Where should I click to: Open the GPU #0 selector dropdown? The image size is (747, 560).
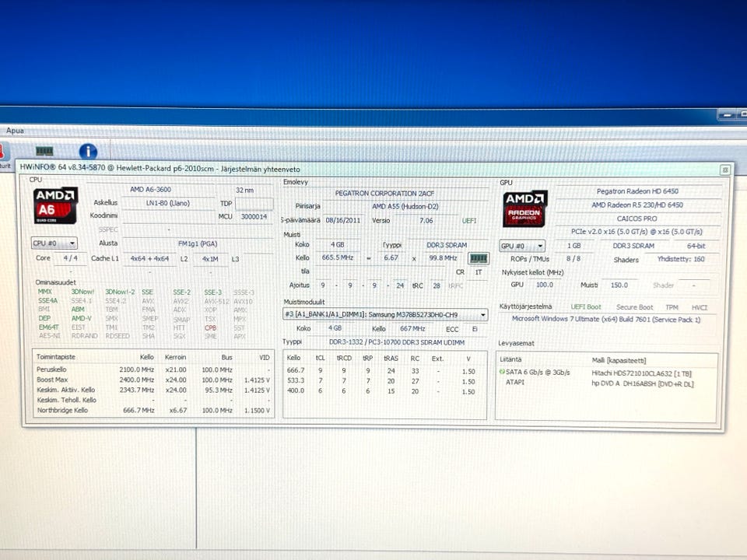[522, 247]
